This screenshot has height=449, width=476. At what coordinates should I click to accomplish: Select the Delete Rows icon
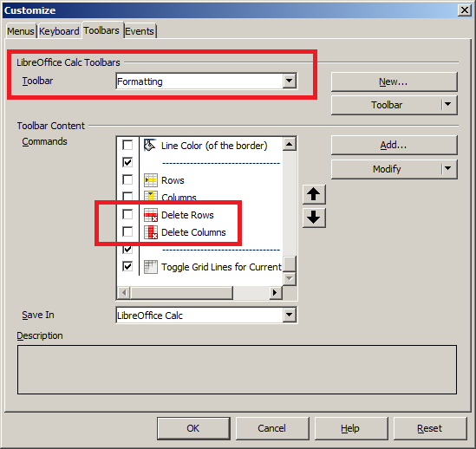click(151, 215)
